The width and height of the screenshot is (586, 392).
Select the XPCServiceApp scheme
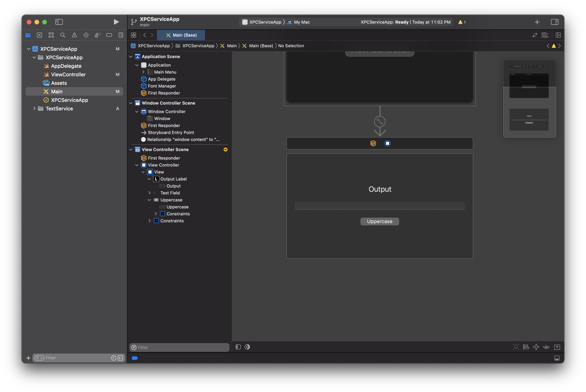tap(262, 22)
